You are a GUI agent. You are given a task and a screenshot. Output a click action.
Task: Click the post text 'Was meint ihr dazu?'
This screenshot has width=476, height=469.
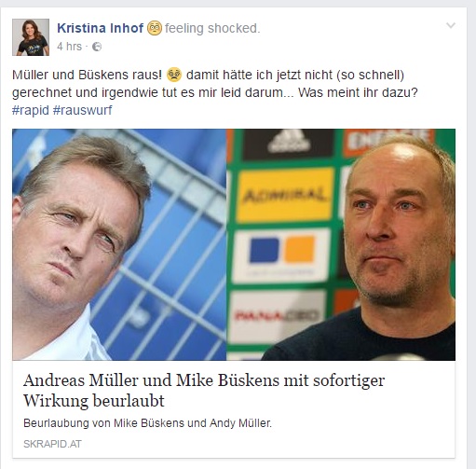(x=358, y=92)
